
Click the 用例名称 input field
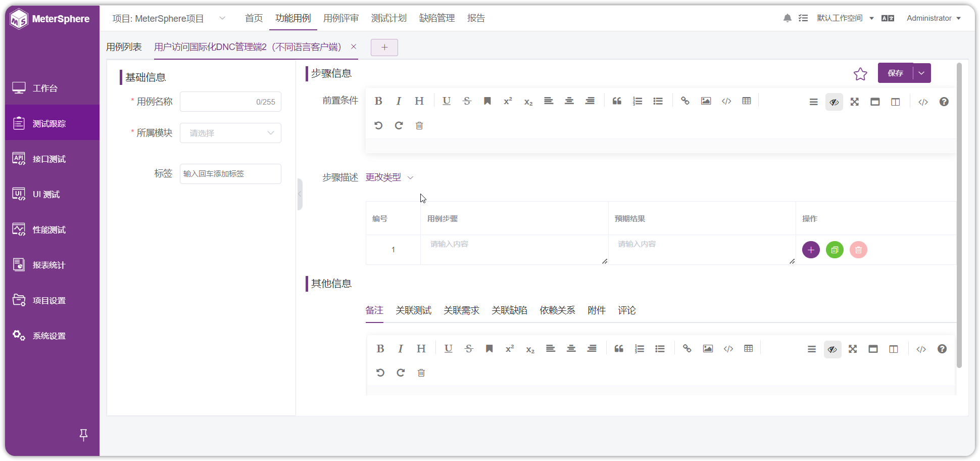coord(230,102)
